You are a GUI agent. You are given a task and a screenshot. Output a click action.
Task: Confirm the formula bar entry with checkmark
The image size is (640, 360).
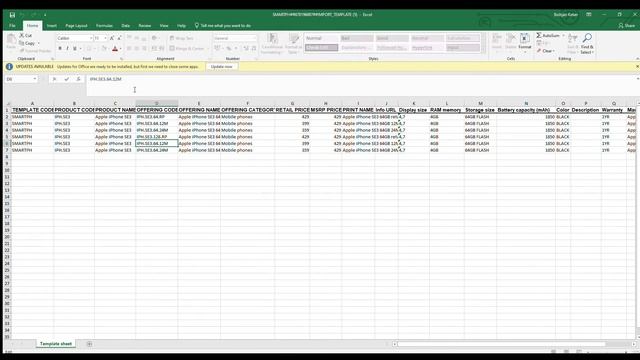coord(66,79)
